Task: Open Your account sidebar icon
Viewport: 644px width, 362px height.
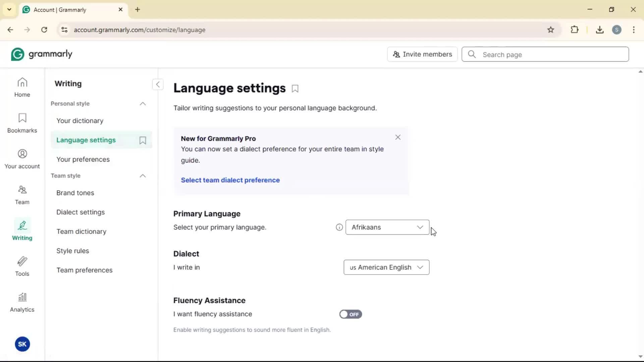Action: [x=22, y=159]
